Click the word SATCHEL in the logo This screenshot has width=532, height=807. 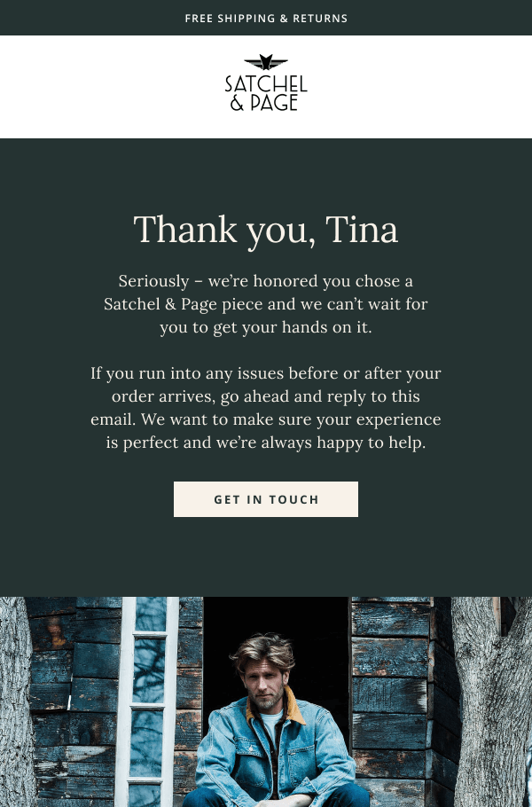pos(266,85)
